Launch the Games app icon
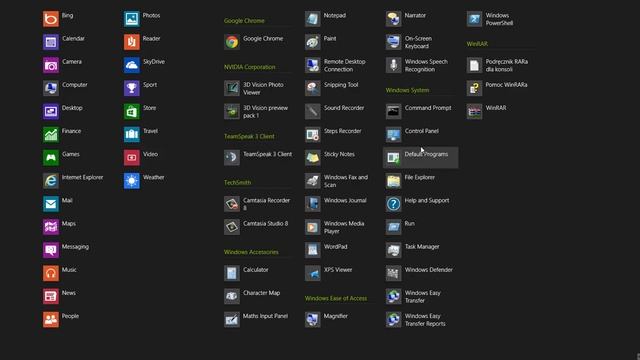The width and height of the screenshot is (640, 360). pyautogui.click(x=51, y=158)
